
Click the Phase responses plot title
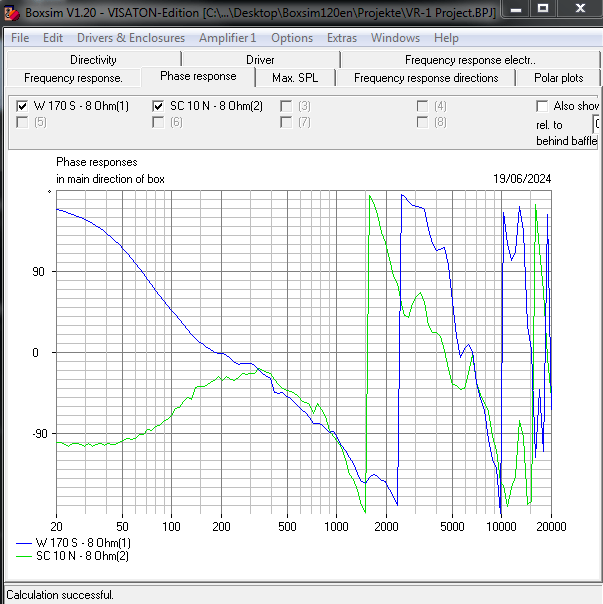click(97, 162)
